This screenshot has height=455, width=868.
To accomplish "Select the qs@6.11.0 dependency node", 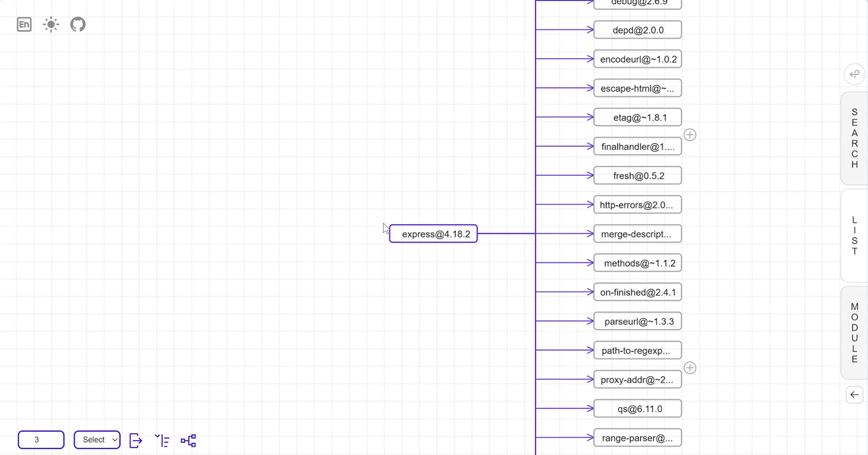I will 637,409.
